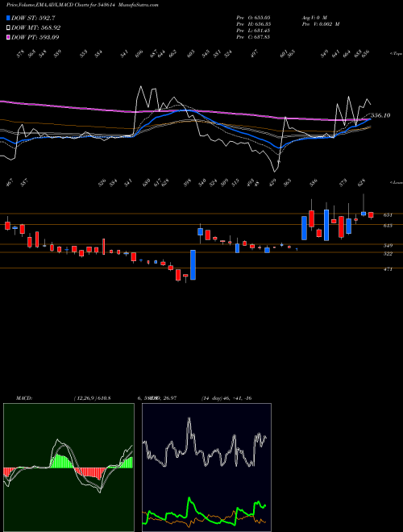Click the 522 price level label

coord(388,253)
